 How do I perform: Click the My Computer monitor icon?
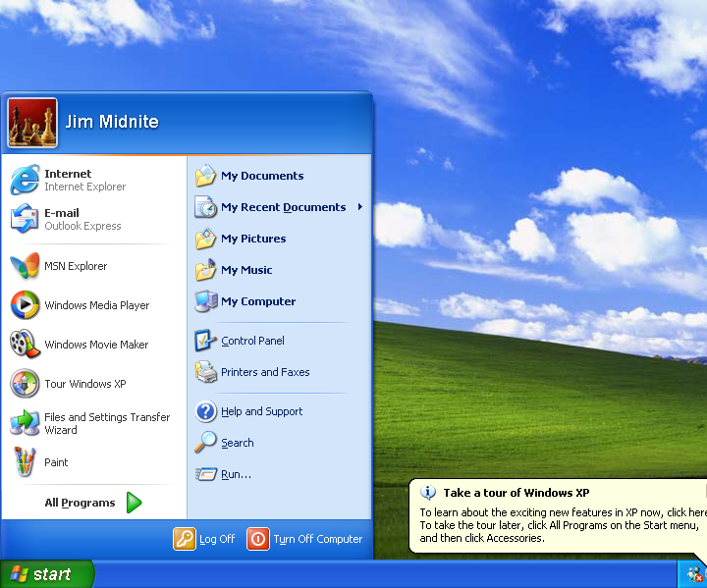[205, 301]
